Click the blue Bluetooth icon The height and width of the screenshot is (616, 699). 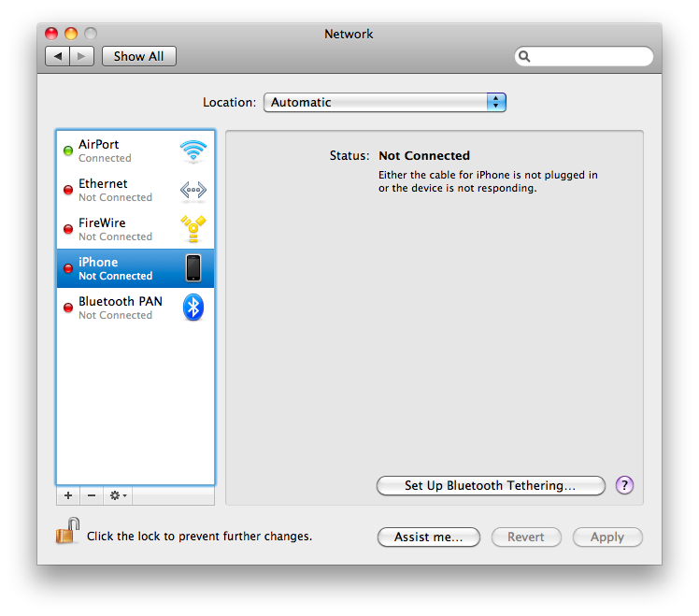pyautogui.click(x=193, y=308)
